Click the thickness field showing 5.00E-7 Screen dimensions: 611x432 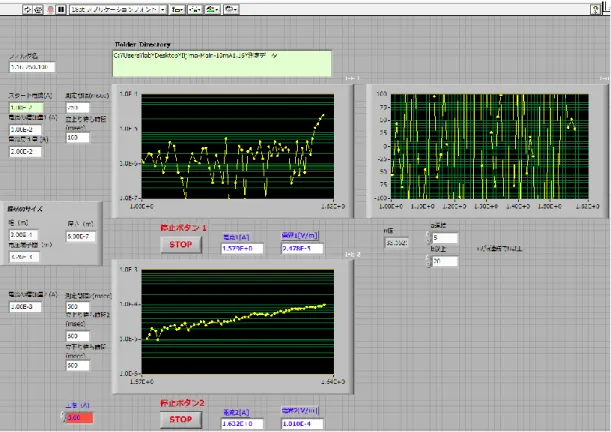coord(81,236)
